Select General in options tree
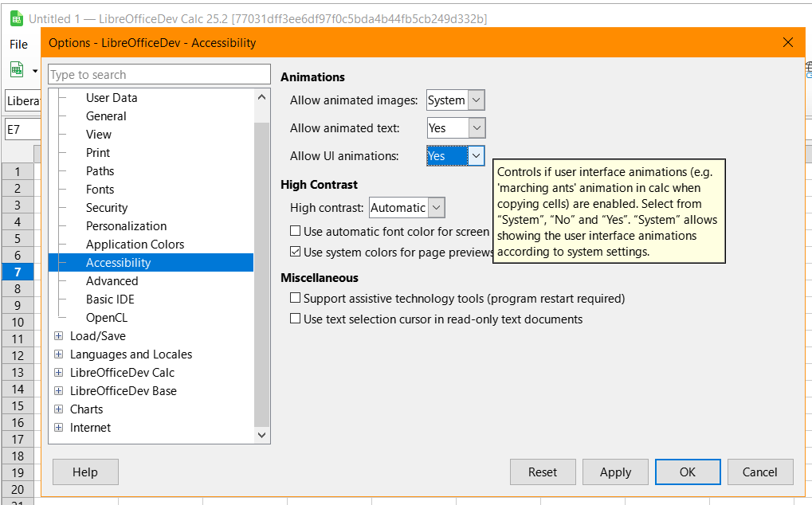This screenshot has width=812, height=505. click(x=106, y=116)
